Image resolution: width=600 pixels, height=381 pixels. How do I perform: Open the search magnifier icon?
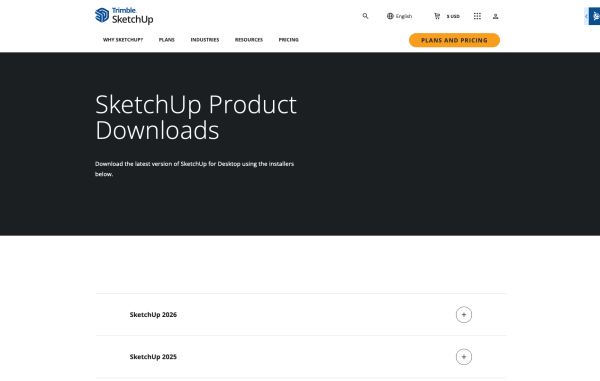(x=365, y=16)
